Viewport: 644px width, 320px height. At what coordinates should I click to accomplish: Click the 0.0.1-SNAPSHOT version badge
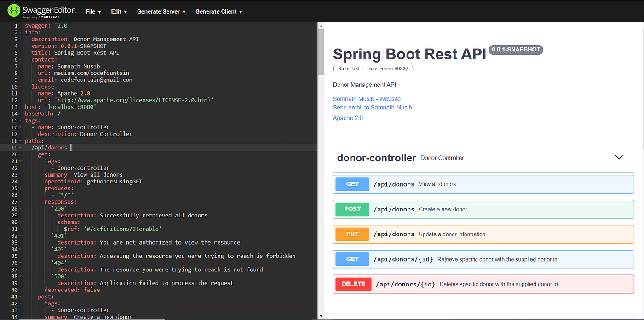516,50
